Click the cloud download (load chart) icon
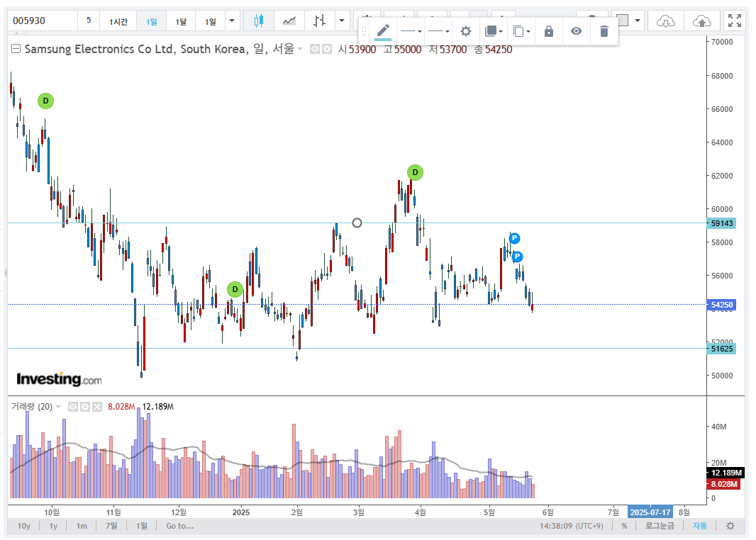The height and width of the screenshot is (540, 756). click(666, 21)
